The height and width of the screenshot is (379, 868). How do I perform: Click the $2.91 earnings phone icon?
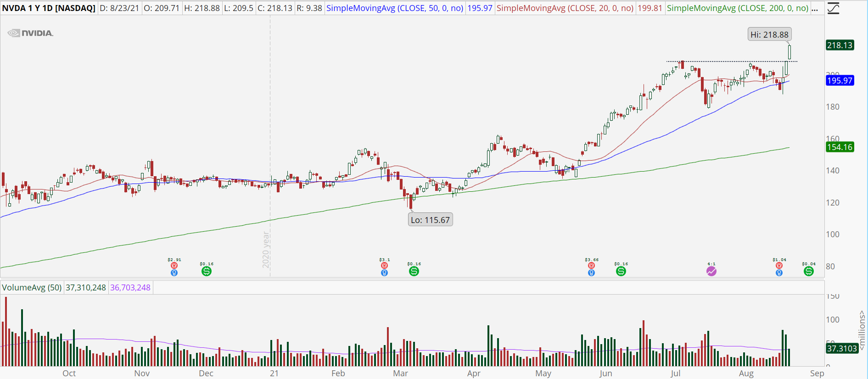tap(174, 266)
